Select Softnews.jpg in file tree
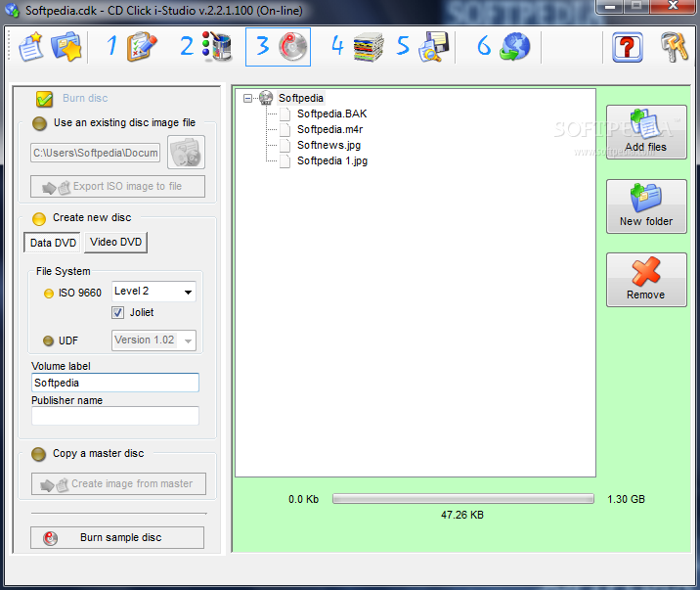 click(329, 145)
